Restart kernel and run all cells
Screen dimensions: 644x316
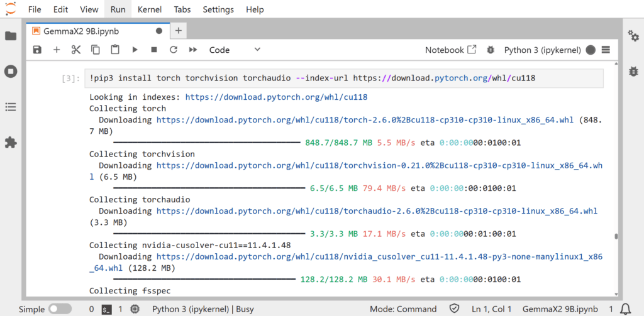click(193, 50)
